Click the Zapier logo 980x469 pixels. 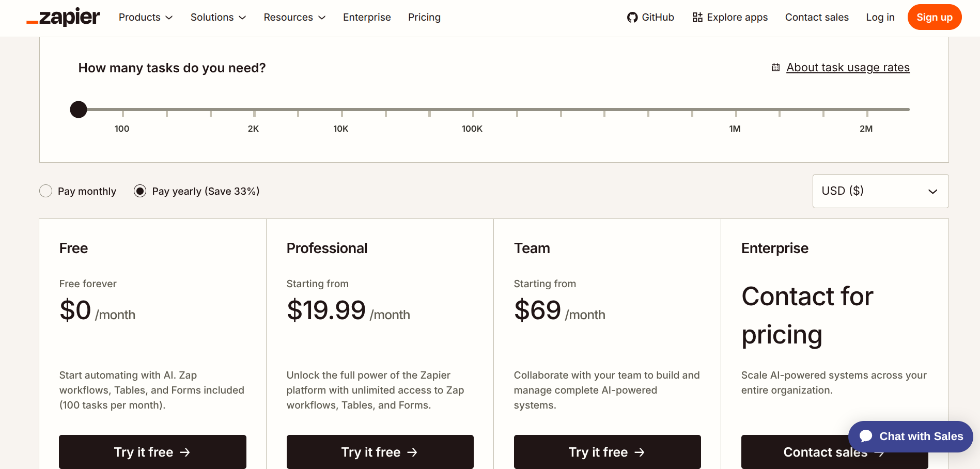pyautogui.click(x=63, y=17)
